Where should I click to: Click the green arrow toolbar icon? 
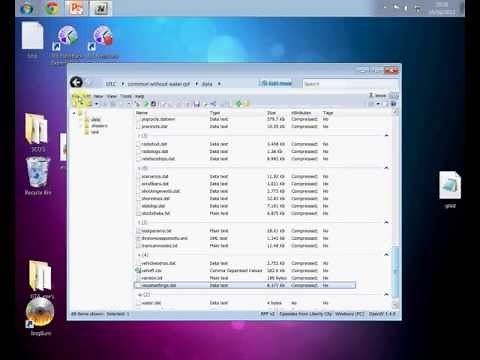click(x=238, y=104)
